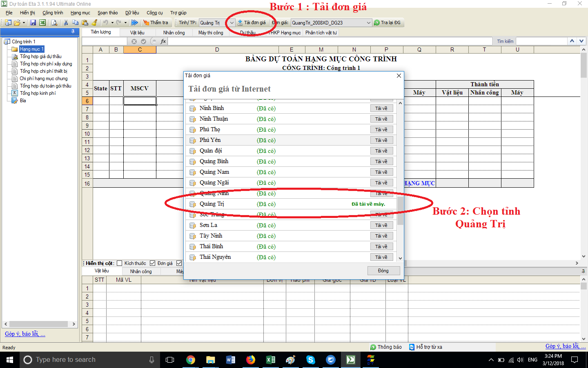Click the Paste clipboard icon
This screenshot has height=368, width=588.
click(x=85, y=23)
